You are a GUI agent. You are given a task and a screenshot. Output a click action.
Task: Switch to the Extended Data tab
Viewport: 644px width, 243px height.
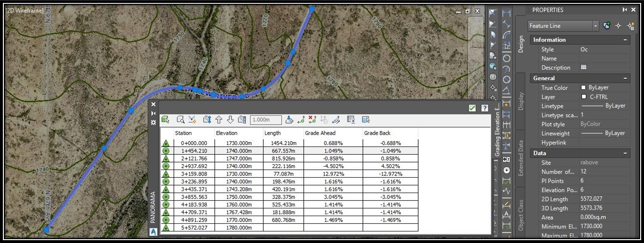(x=520, y=158)
